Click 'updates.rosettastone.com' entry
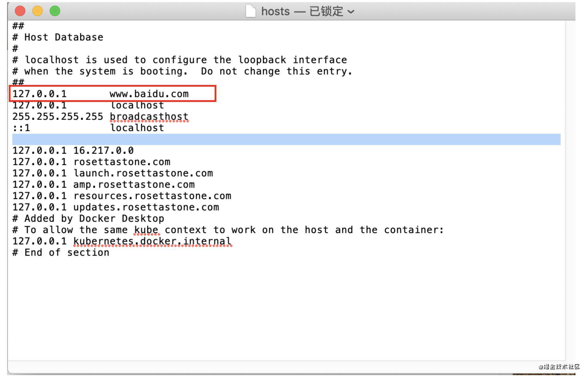 pos(146,207)
